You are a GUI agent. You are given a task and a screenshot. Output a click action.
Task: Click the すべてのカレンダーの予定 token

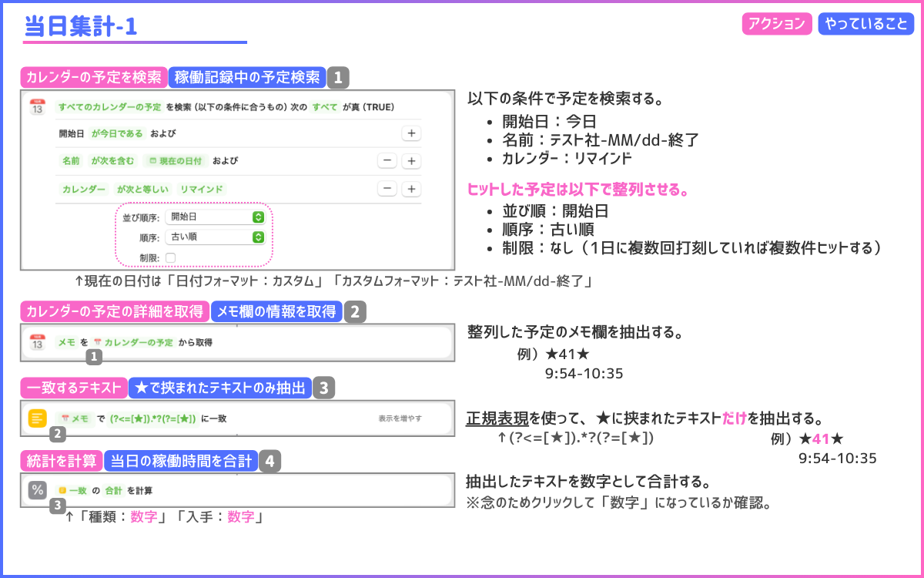109,106
